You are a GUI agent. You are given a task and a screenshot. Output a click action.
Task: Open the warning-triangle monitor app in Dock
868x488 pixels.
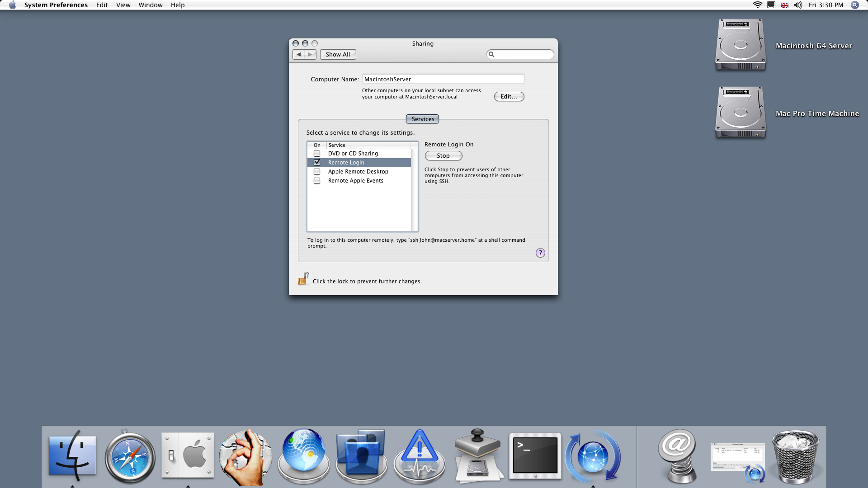coord(419,456)
